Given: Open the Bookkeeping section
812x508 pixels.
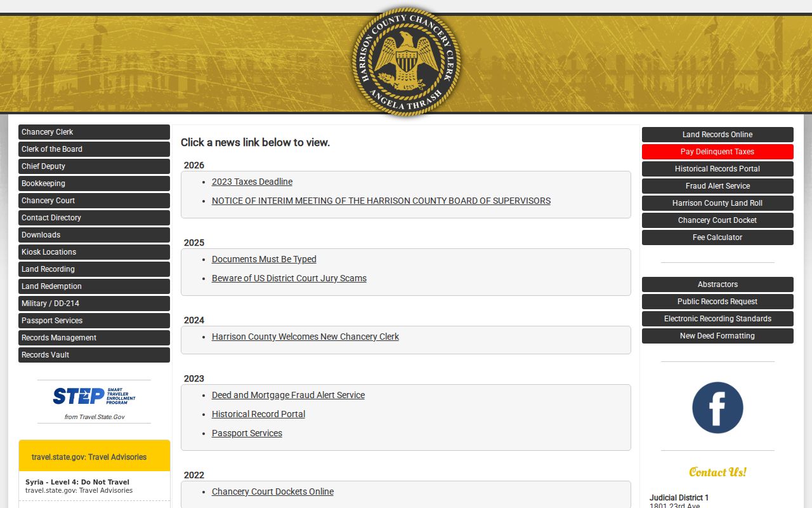Looking at the screenshot, I should click(x=94, y=184).
